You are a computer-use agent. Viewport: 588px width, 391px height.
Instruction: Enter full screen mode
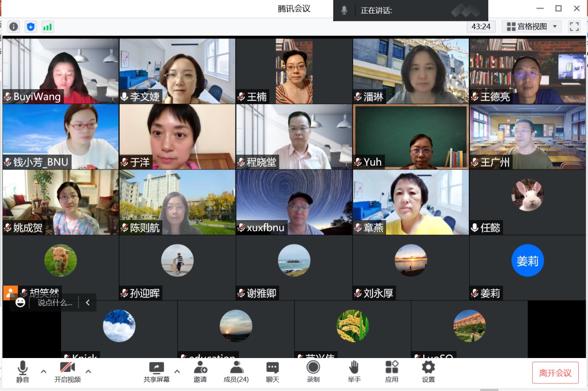(x=574, y=26)
